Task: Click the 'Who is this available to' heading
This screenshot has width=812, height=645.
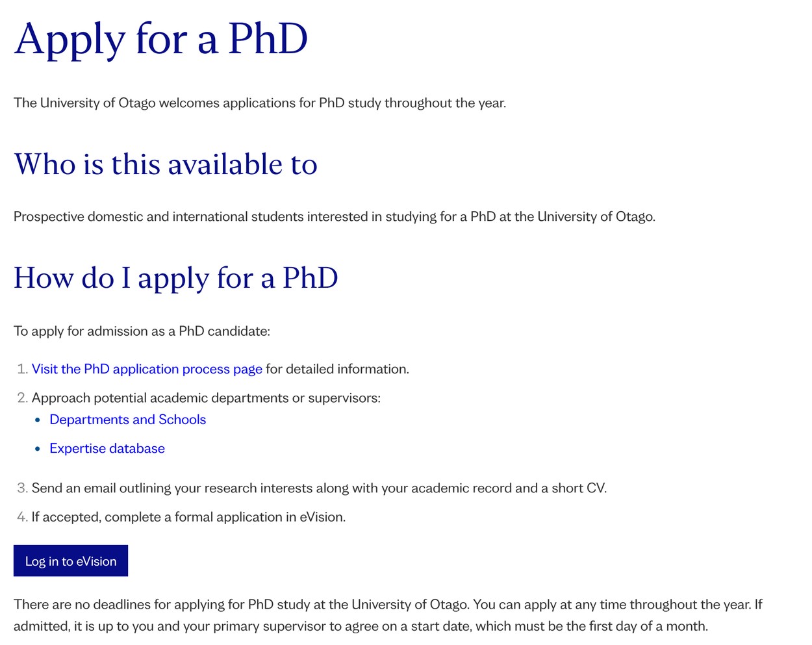Action: tap(166, 164)
